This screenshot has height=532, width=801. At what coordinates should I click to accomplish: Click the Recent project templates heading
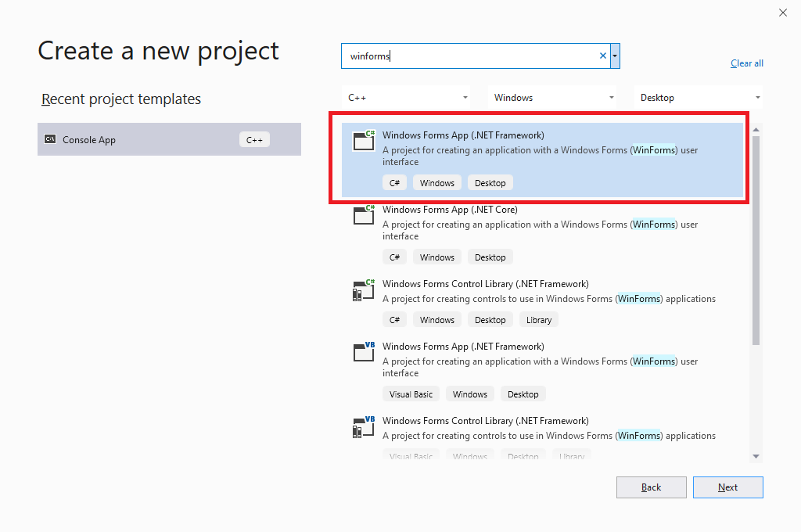click(x=121, y=99)
